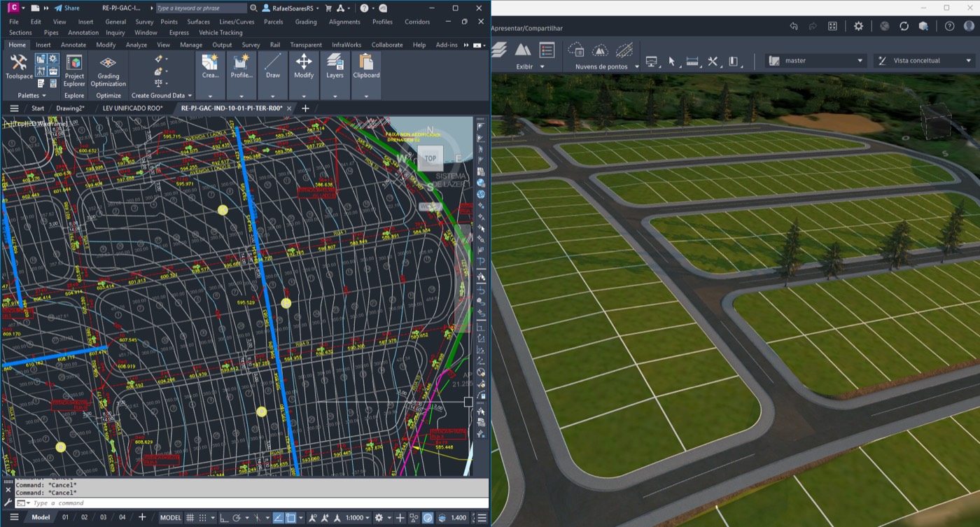Toggle ortho mode in status bar
The height and width of the screenshot is (527, 980).
(224, 518)
